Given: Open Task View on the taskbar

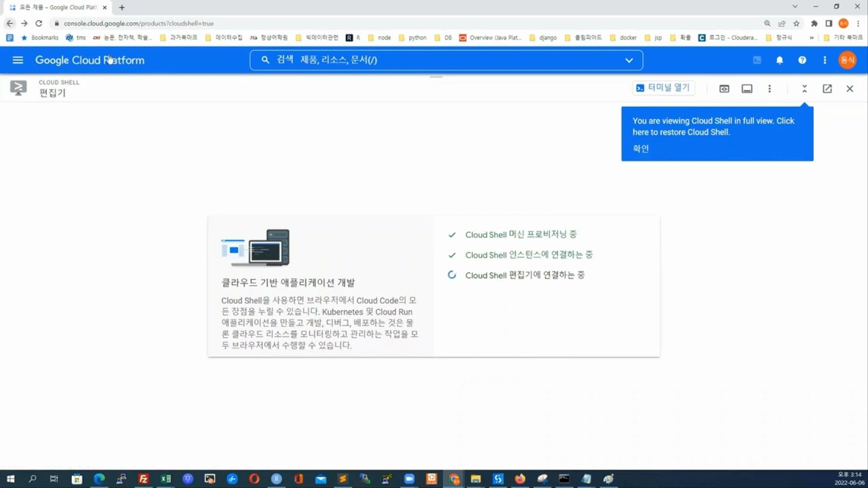Looking at the screenshot, I should pyautogui.click(x=54, y=479).
